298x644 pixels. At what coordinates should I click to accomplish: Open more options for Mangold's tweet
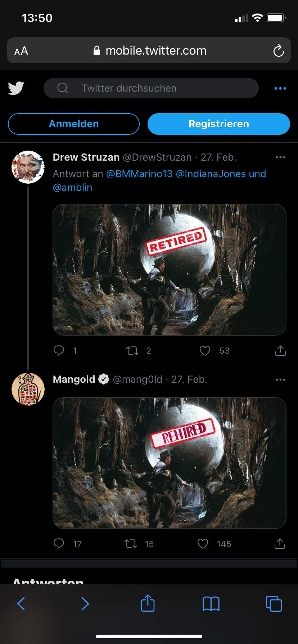pos(280,379)
